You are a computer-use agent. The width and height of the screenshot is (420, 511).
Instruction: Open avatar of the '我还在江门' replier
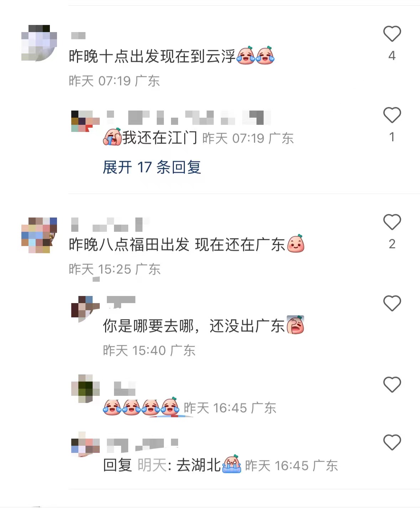pyautogui.click(x=85, y=121)
